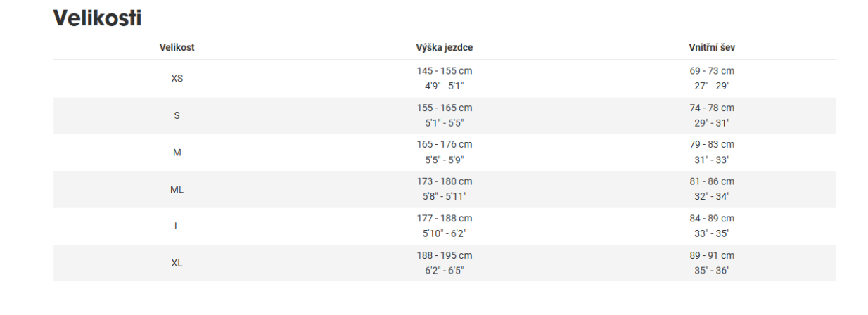Select the 74 - 78 cm inseam value
This screenshot has height=315, width=868.
pos(712,108)
